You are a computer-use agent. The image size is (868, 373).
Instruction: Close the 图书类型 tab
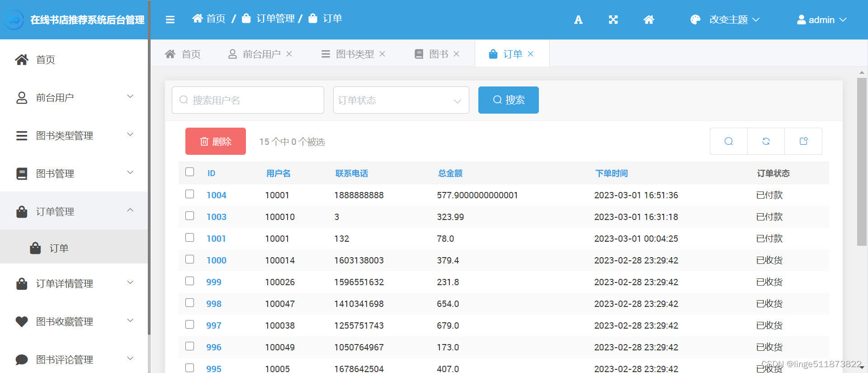(x=382, y=54)
